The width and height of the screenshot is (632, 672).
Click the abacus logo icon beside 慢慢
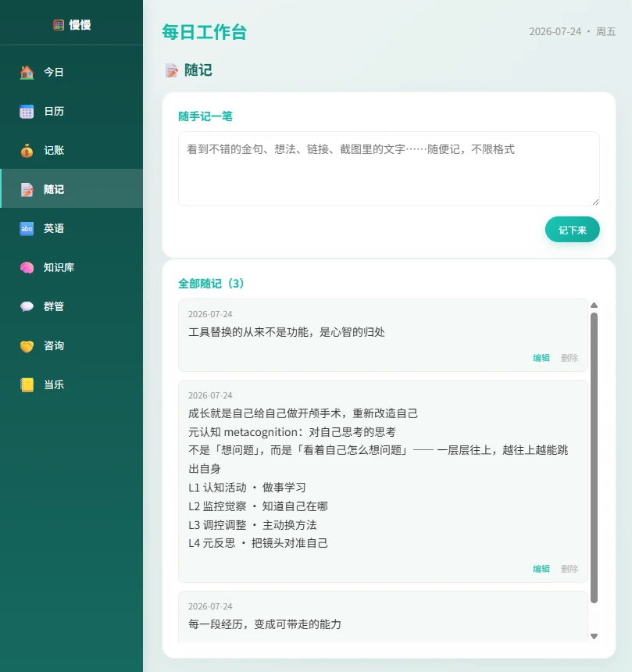(59, 25)
